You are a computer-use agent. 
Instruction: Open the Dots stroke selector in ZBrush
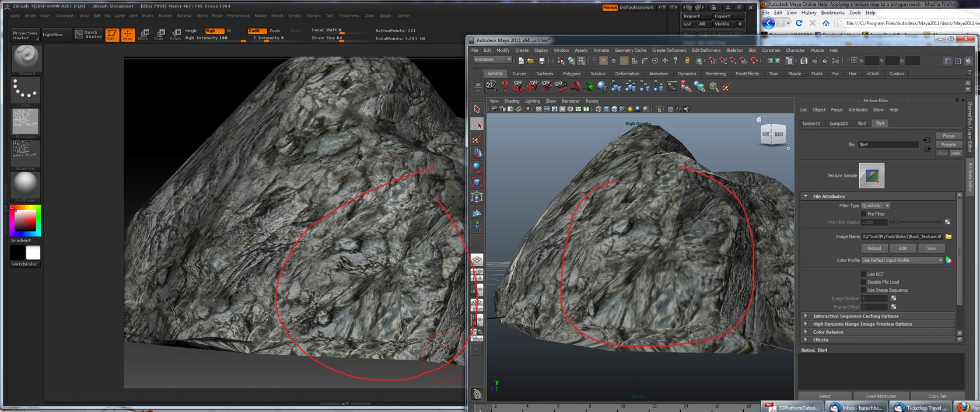[26, 92]
